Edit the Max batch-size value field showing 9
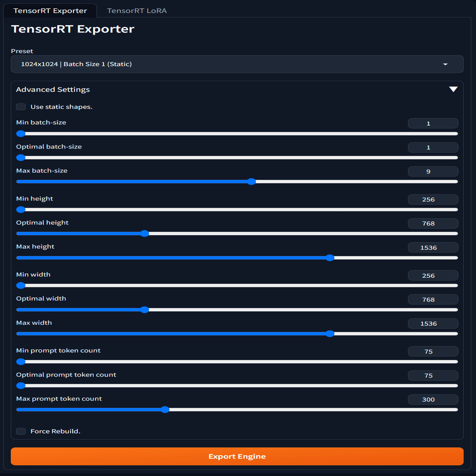 433,171
